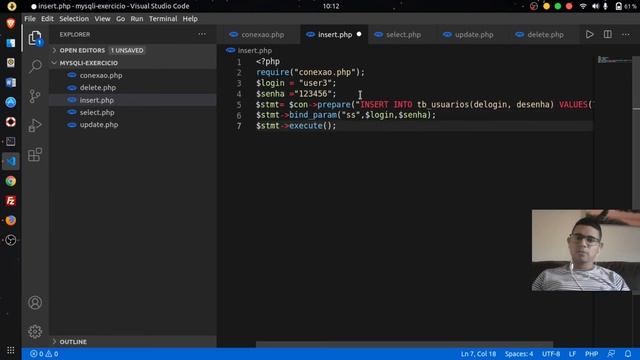The width and height of the screenshot is (640, 360).
Task: Open the volume indicator in top bar
Action: (595, 6)
